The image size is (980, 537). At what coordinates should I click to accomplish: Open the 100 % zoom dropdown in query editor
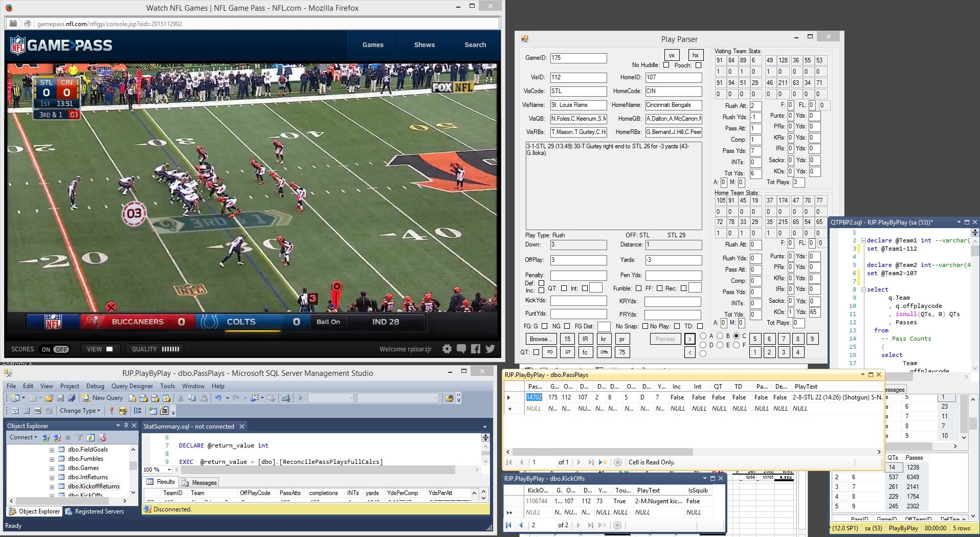pos(169,469)
